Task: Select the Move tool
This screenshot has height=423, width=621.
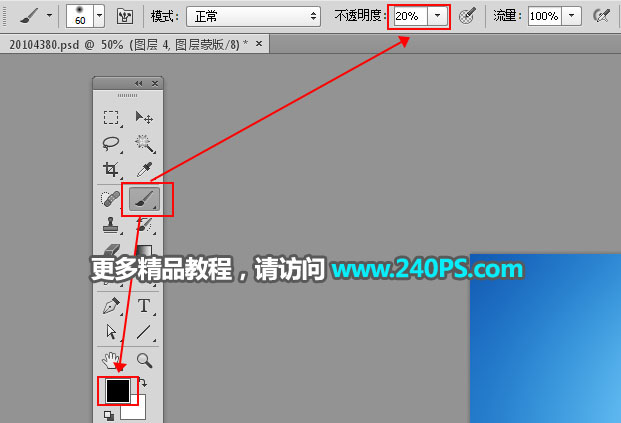Action: 144,118
